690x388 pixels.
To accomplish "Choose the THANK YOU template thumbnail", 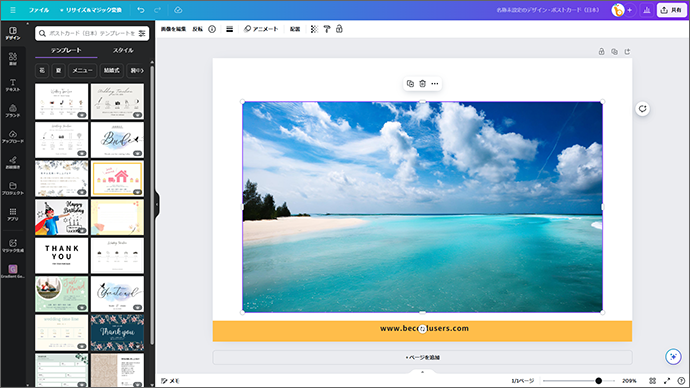I will point(62,256).
